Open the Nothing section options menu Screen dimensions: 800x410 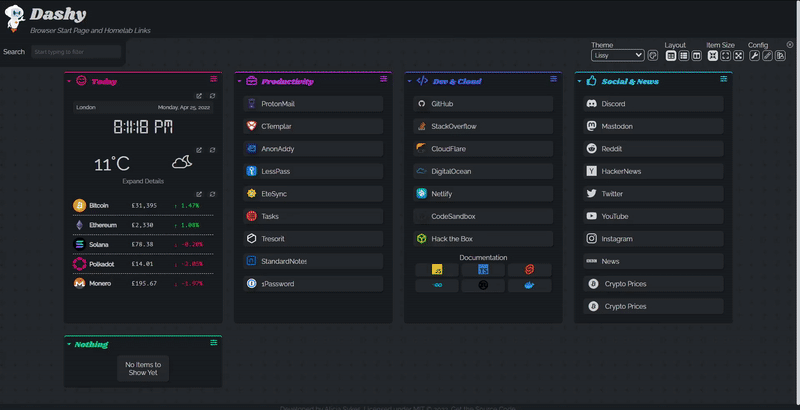pos(214,343)
